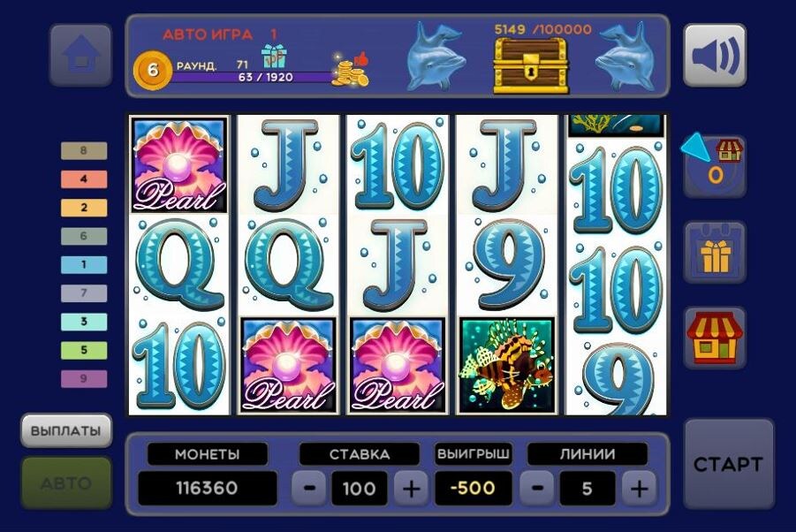
Task: Click the round progress bar 63 / 1920
Action: point(253,77)
